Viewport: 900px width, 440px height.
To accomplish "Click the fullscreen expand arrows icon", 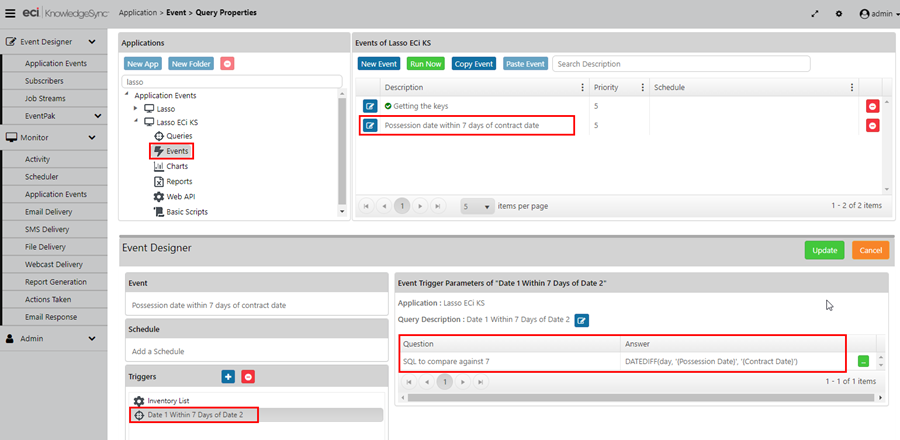I will pyautogui.click(x=814, y=14).
